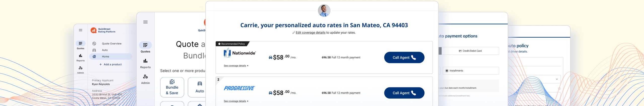Select Quote Overview menu item
Viewport: 644px width, 106px height.
[x=112, y=44]
